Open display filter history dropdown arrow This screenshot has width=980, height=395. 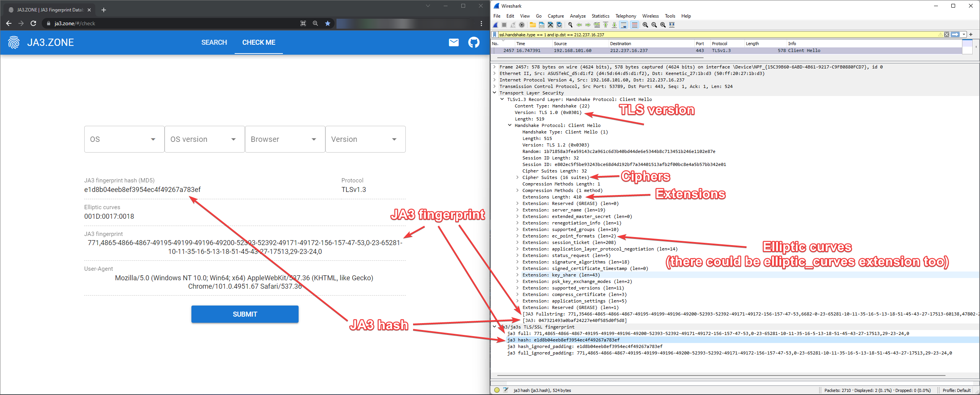coord(964,34)
